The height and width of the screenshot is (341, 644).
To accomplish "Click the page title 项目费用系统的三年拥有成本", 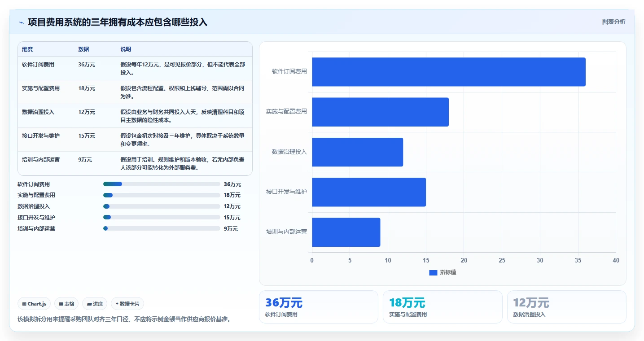I will click(x=118, y=22).
